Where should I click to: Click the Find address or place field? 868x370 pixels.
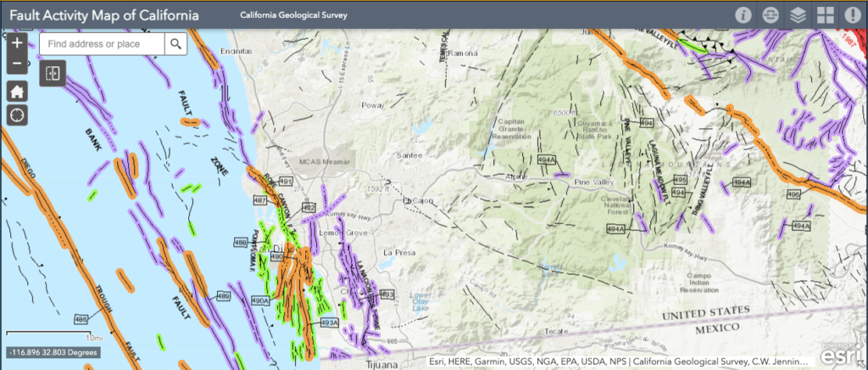click(x=103, y=44)
